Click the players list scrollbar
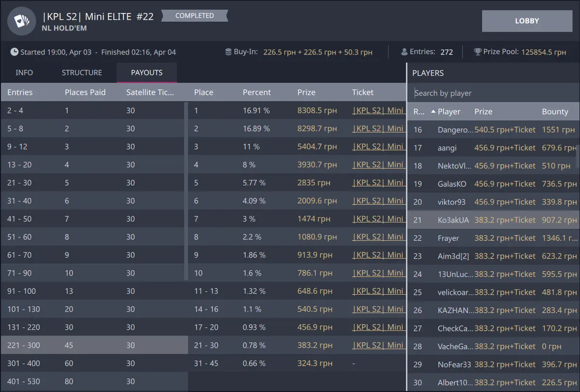Image resolution: width=580 pixels, height=392 pixels. (x=578, y=154)
